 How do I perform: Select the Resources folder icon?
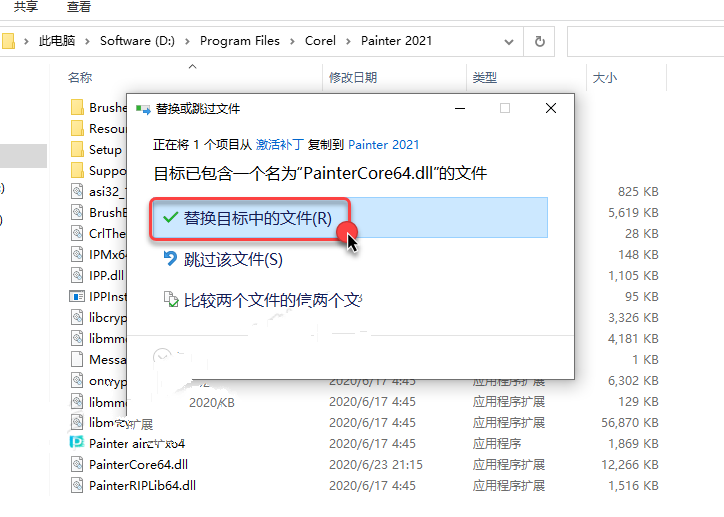coord(78,128)
